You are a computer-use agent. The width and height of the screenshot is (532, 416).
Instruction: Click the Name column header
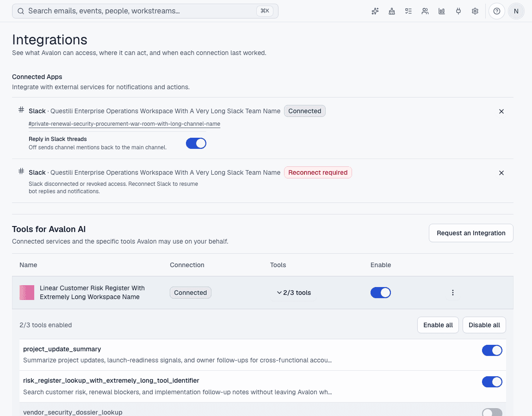pyautogui.click(x=28, y=265)
